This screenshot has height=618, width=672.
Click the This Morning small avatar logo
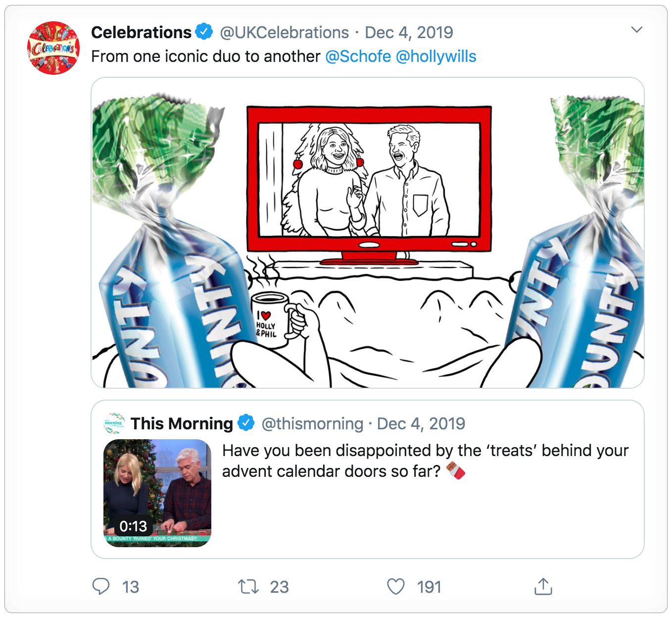[114, 423]
